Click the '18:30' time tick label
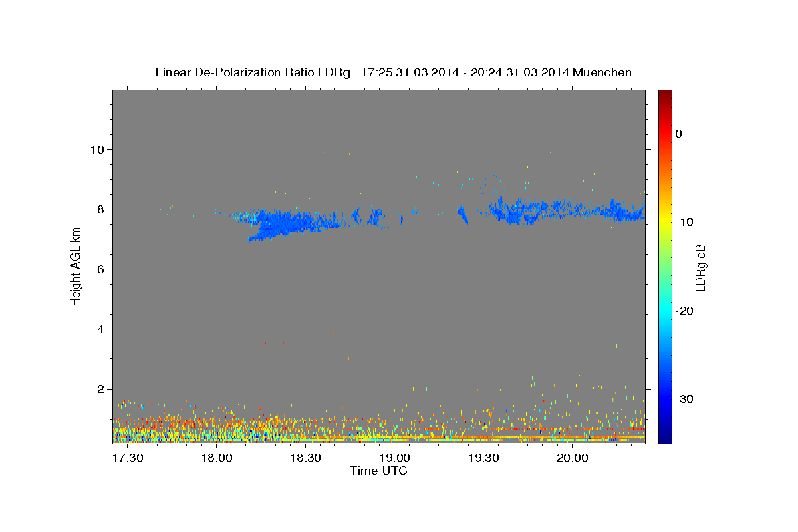The image size is (798, 532). pos(305,458)
